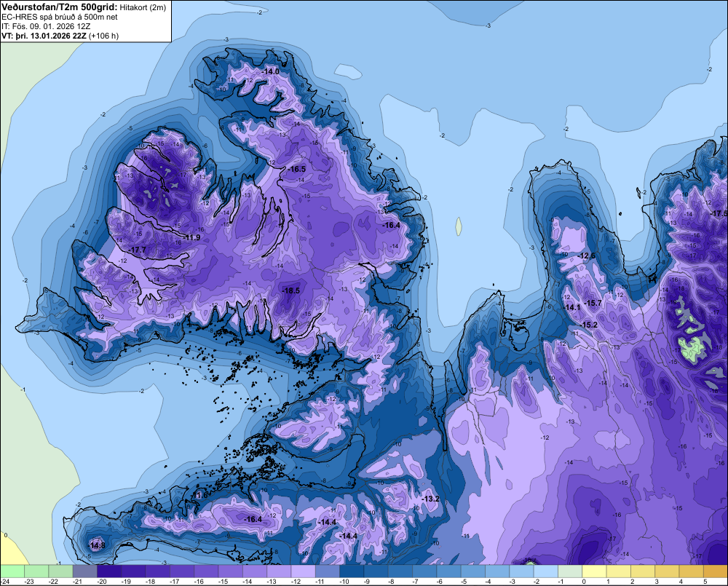Click the dark purple legend swatch above -20
Image resolution: width=728 pixels, height=586 pixels.
point(109,571)
